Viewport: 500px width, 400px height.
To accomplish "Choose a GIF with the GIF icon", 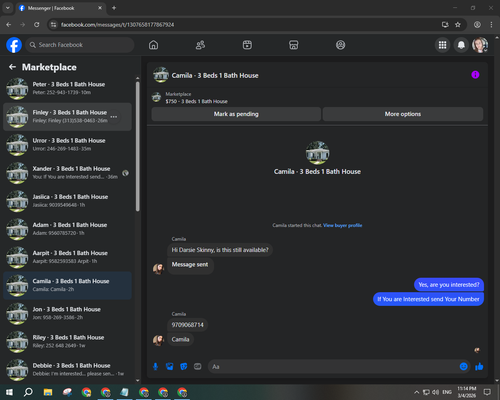I will click(x=198, y=367).
